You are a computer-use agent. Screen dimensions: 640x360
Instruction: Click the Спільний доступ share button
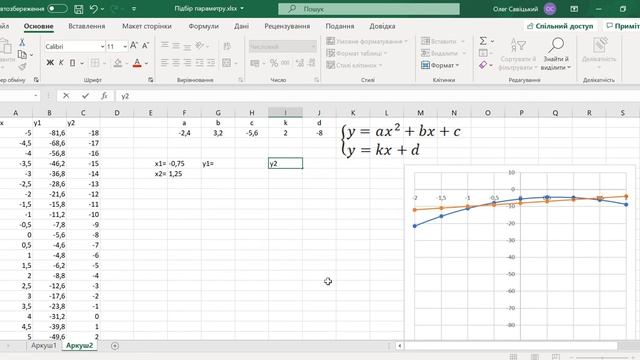click(560, 26)
